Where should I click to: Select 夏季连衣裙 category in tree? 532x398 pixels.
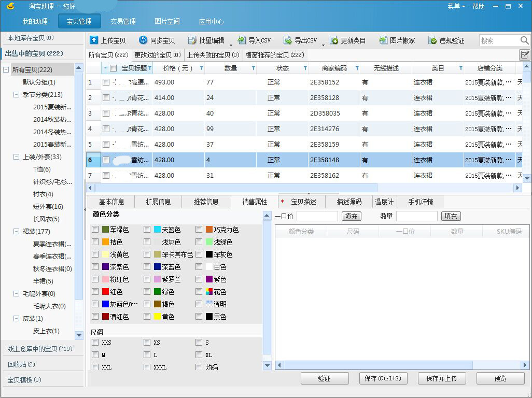(x=52, y=244)
